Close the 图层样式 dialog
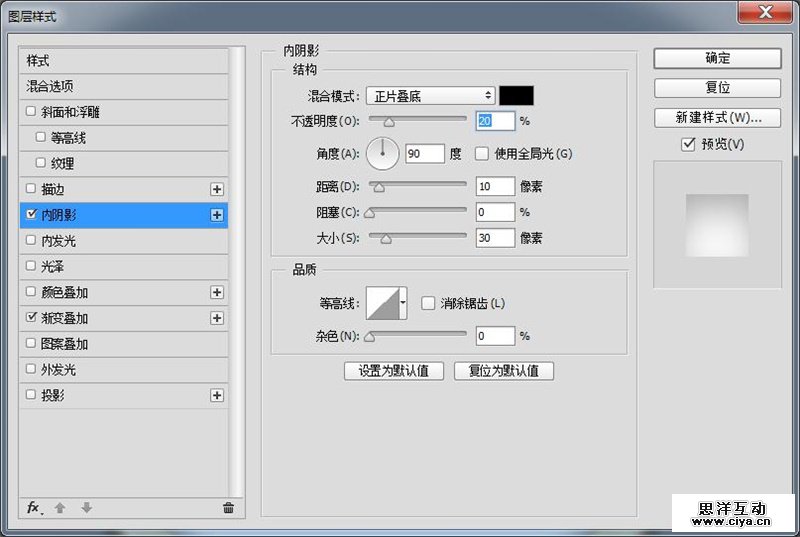Screen dimensions: 800x537 point(765,12)
